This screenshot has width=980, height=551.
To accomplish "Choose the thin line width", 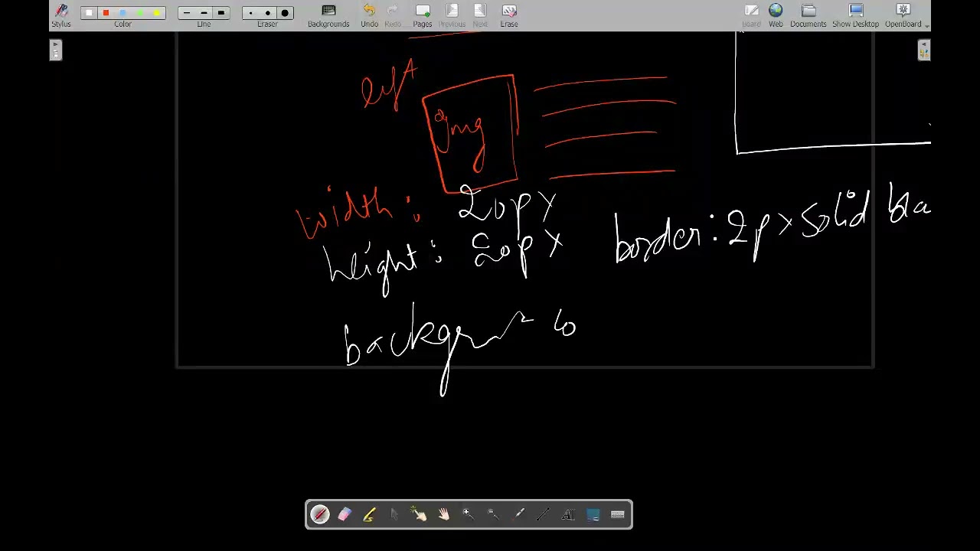I will click(x=187, y=13).
